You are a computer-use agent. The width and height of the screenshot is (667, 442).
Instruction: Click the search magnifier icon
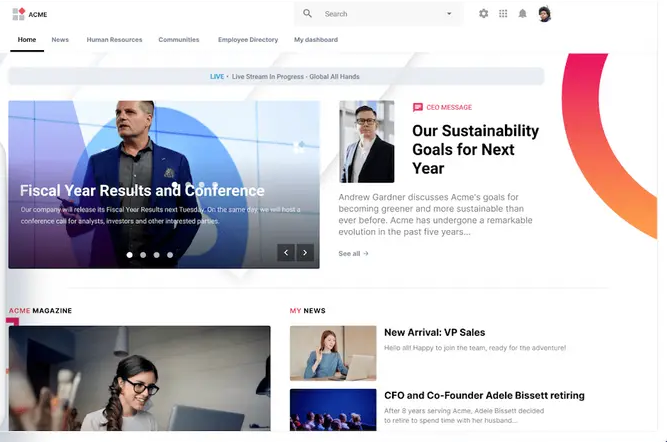(x=307, y=14)
